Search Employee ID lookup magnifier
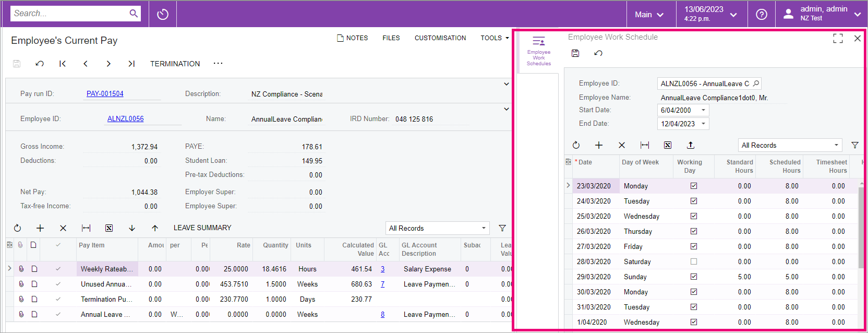 756,84
